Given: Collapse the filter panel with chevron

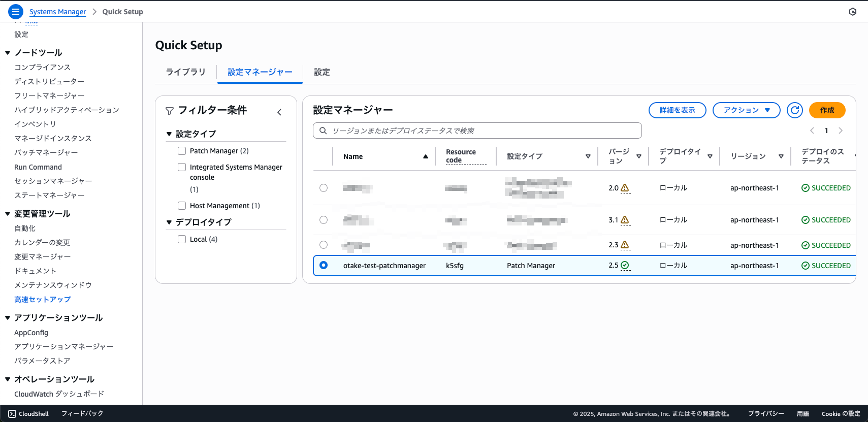Looking at the screenshot, I should pos(279,112).
